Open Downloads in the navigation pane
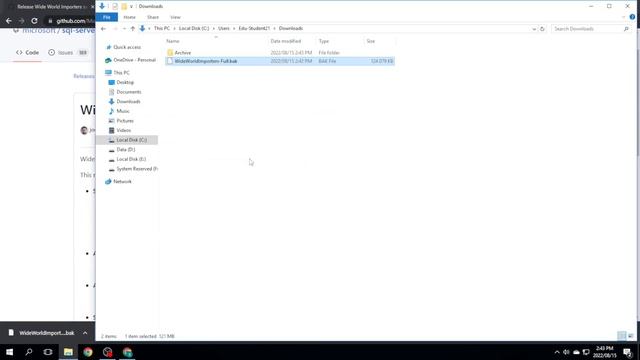 [128, 102]
